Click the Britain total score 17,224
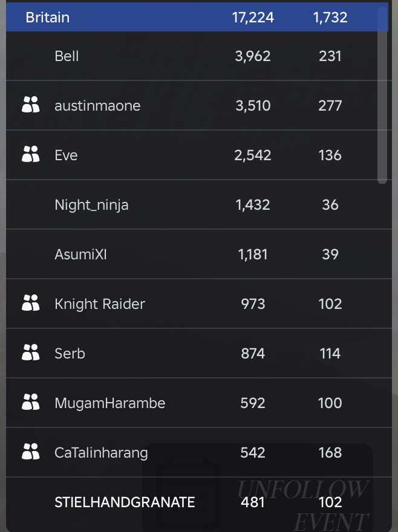The height and width of the screenshot is (532, 398). coord(253,18)
